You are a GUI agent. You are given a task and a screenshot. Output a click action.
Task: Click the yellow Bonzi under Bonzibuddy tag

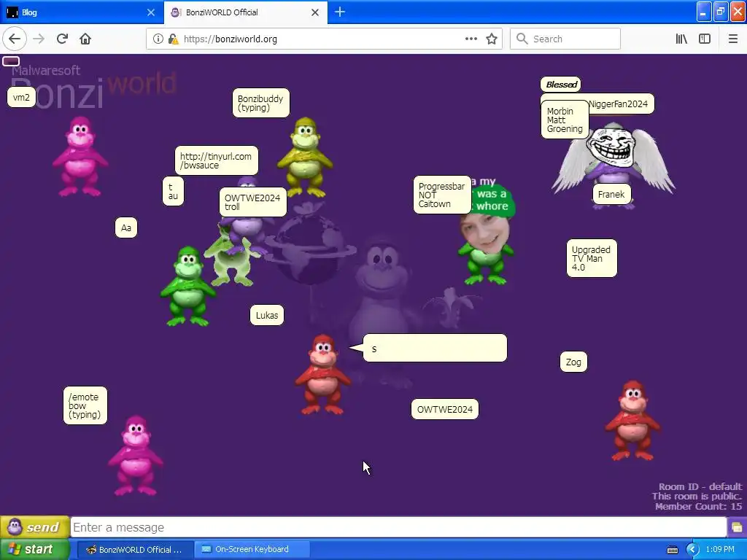[x=305, y=157]
